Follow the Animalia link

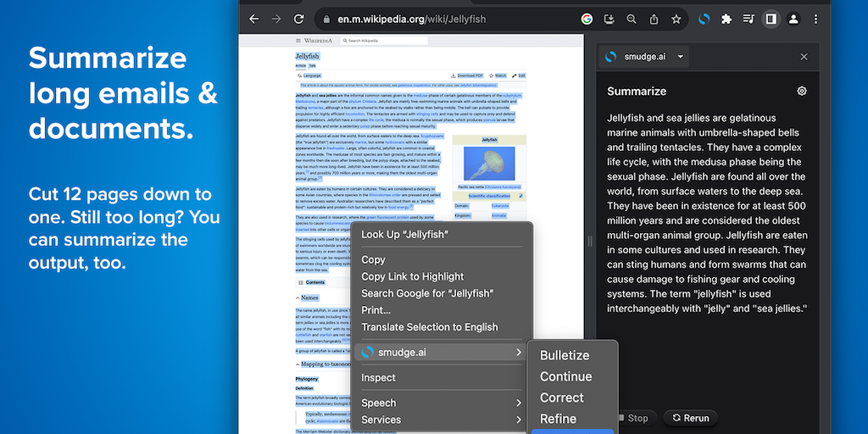[498, 215]
